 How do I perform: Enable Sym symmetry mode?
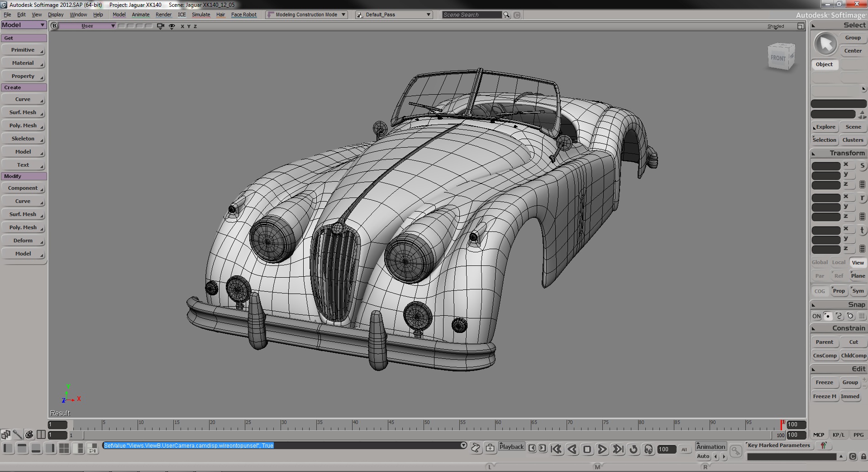click(858, 291)
